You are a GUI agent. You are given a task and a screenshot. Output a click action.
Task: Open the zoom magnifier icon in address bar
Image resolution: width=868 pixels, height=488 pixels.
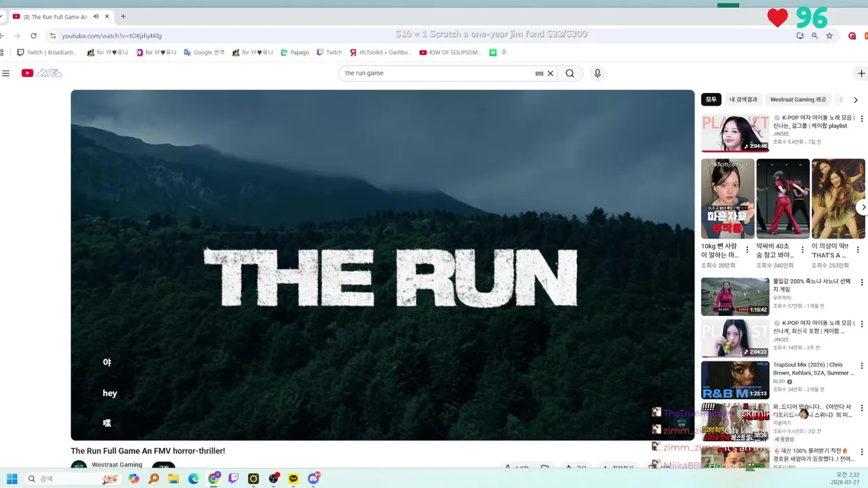coord(814,36)
